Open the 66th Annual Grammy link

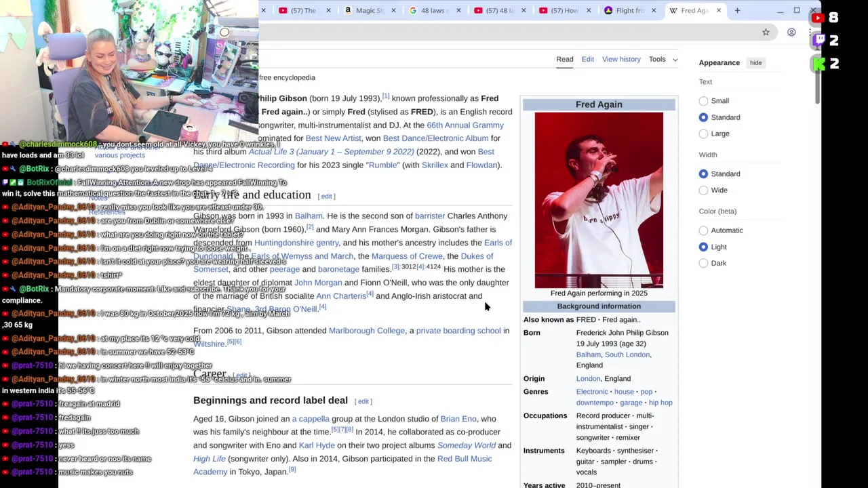coord(465,125)
